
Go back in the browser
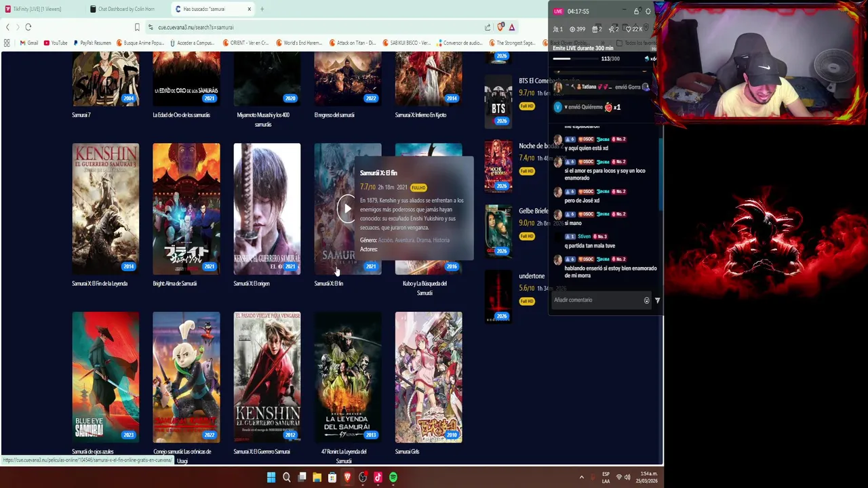(7, 27)
